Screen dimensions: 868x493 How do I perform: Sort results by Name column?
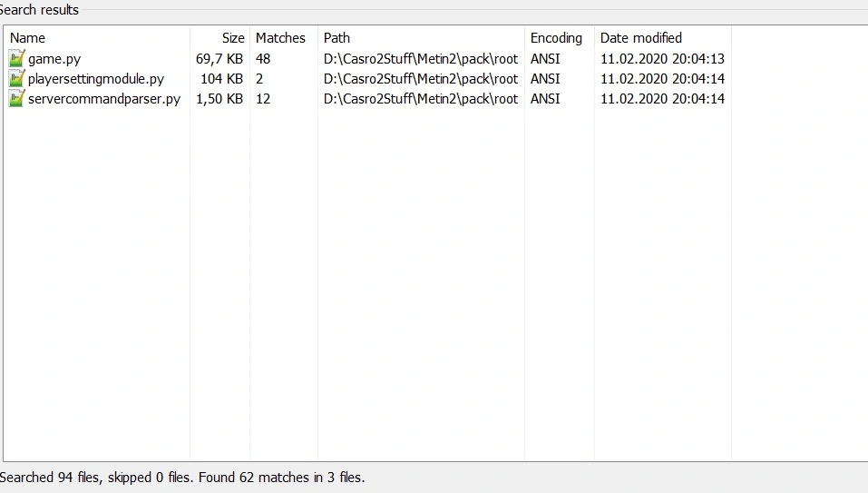pos(27,38)
